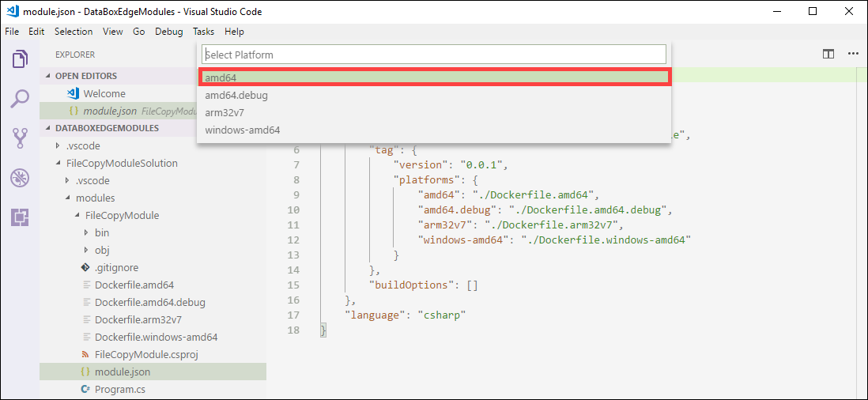Click the Welcome file icon in open editors
The height and width of the screenshot is (400, 868).
pos(73,93)
